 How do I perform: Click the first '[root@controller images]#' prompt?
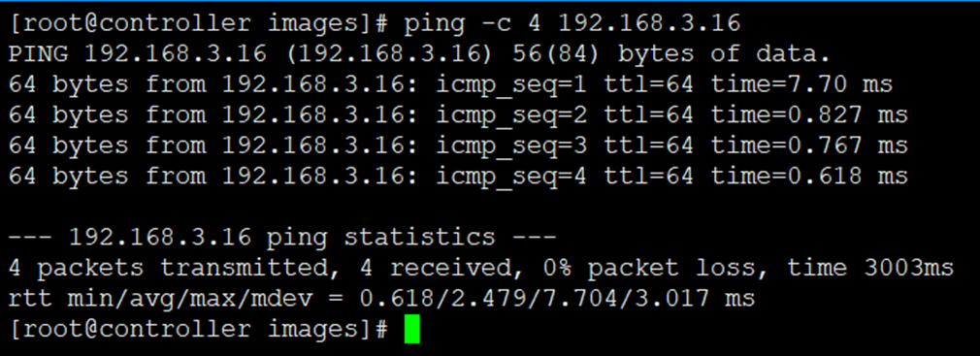point(198,23)
